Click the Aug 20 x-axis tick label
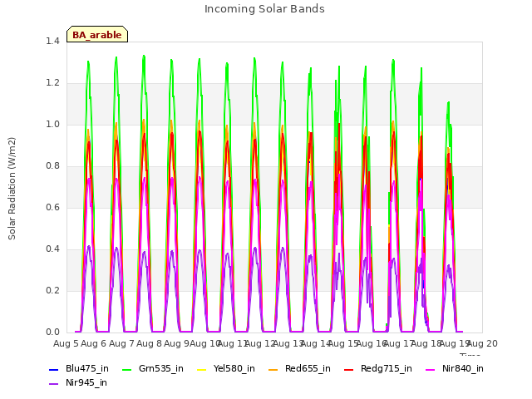Image resolution: width=532 pixels, height=399 pixels. tap(482, 343)
